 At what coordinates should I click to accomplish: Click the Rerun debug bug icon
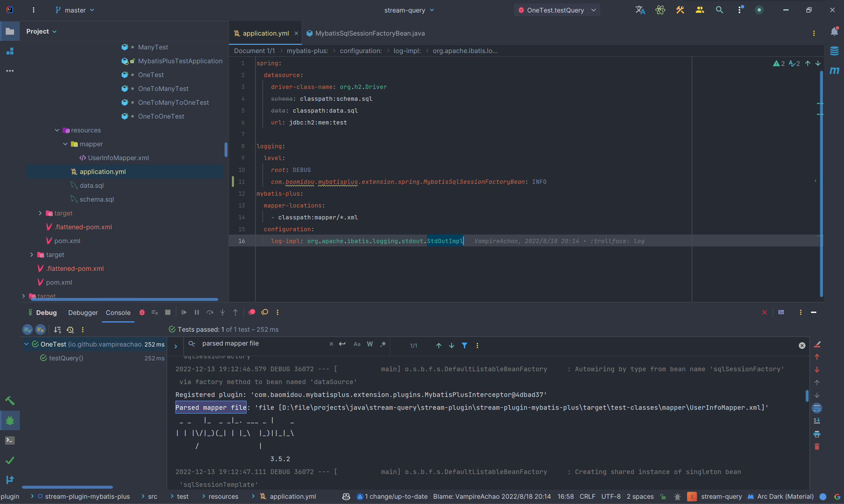click(142, 313)
